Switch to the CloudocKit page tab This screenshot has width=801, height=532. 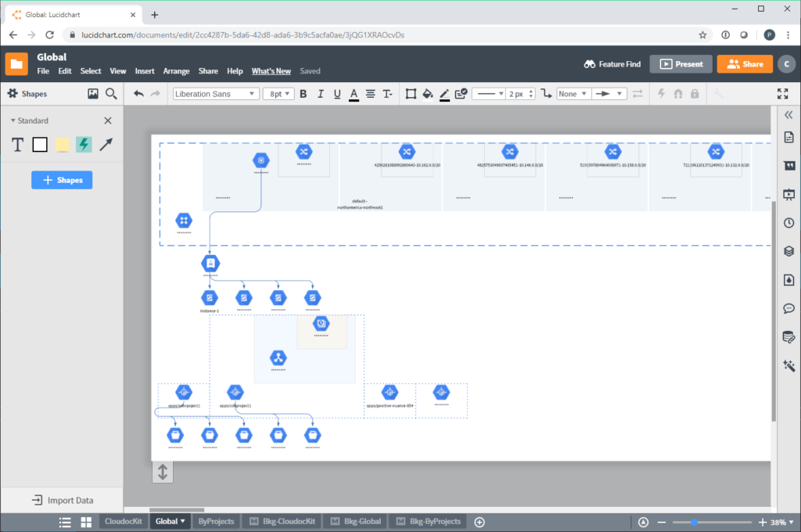[123, 521]
